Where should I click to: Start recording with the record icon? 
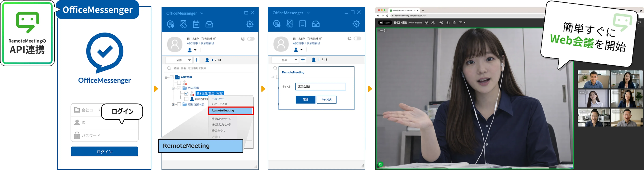coord(441,23)
